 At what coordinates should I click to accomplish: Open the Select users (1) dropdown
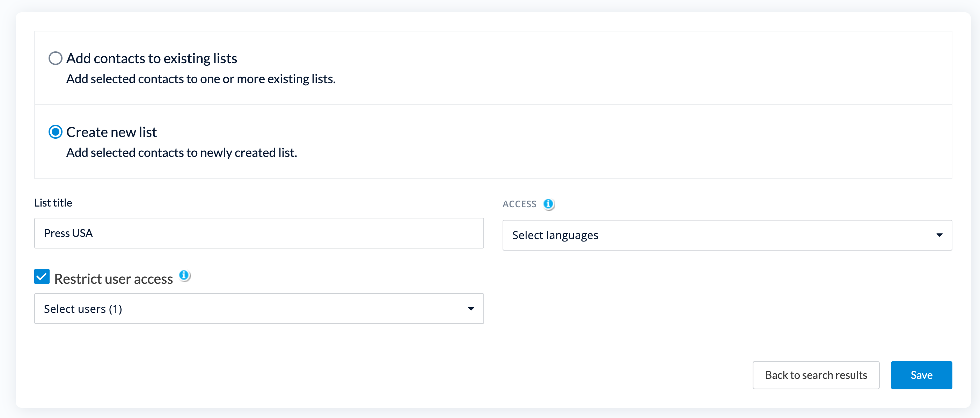click(x=259, y=309)
